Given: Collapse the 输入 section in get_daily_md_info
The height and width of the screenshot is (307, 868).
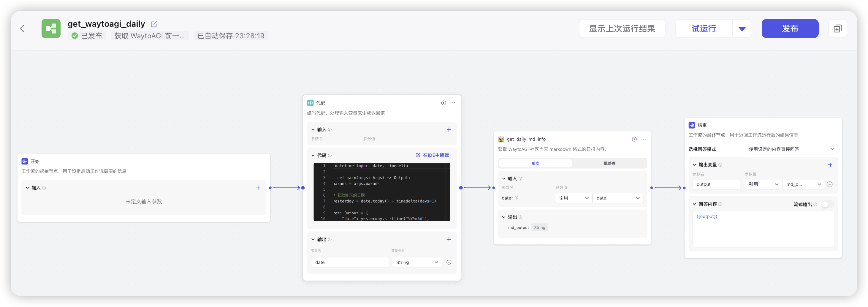Looking at the screenshot, I should tap(504, 179).
